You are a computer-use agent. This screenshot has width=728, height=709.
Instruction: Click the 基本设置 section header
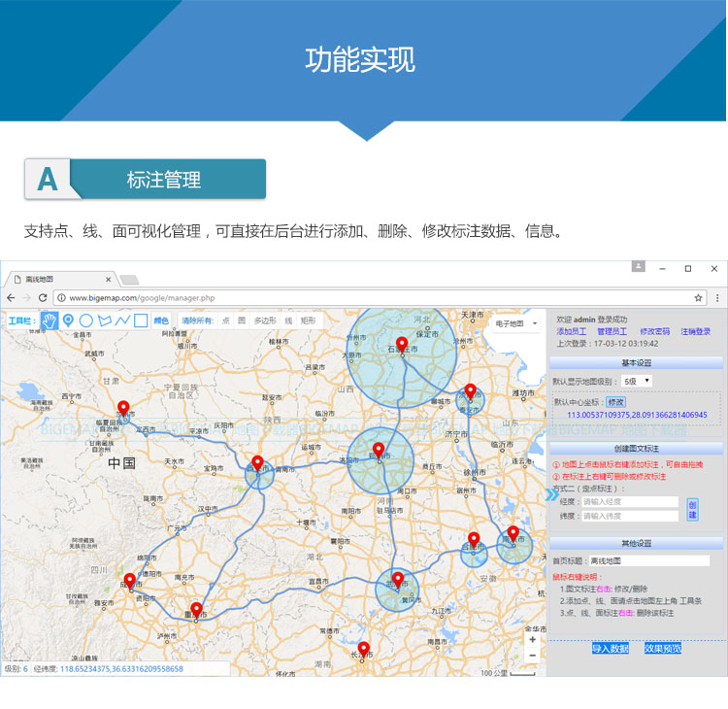(x=636, y=362)
